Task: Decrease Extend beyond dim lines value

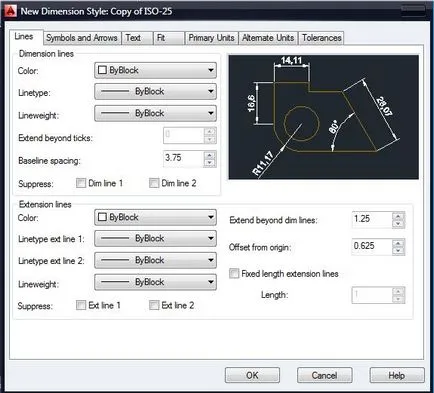Action: (x=398, y=224)
